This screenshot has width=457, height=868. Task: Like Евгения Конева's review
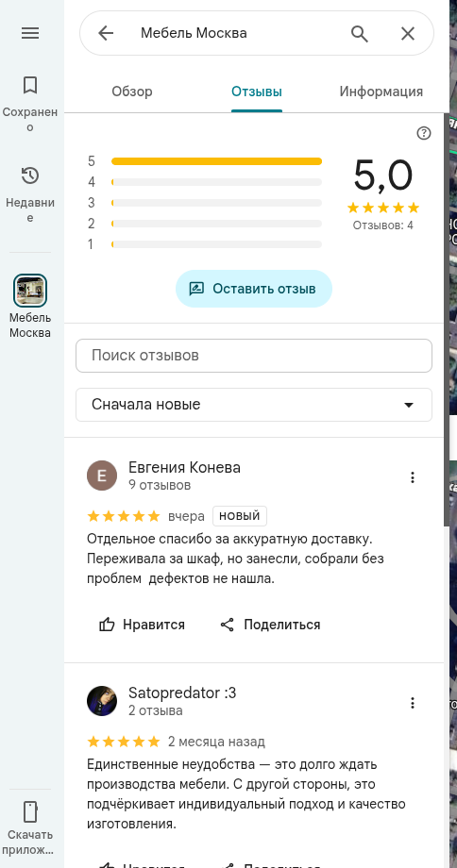click(142, 625)
